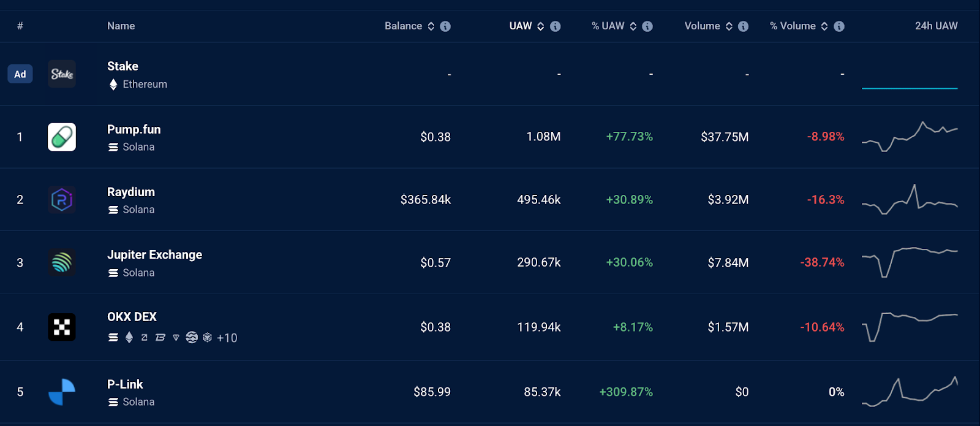
Task: Click info icon beside UAW header
Action: [556, 26]
